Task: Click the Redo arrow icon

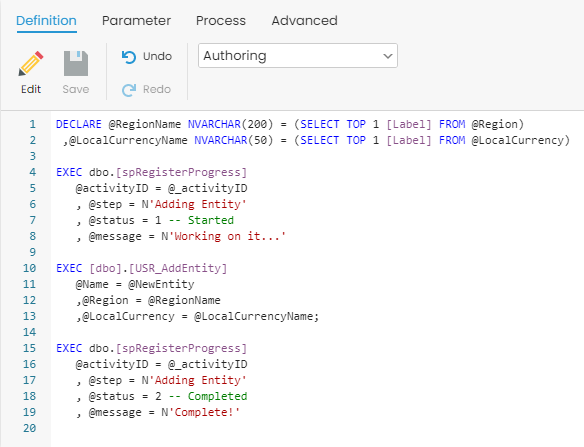Action: click(129, 90)
